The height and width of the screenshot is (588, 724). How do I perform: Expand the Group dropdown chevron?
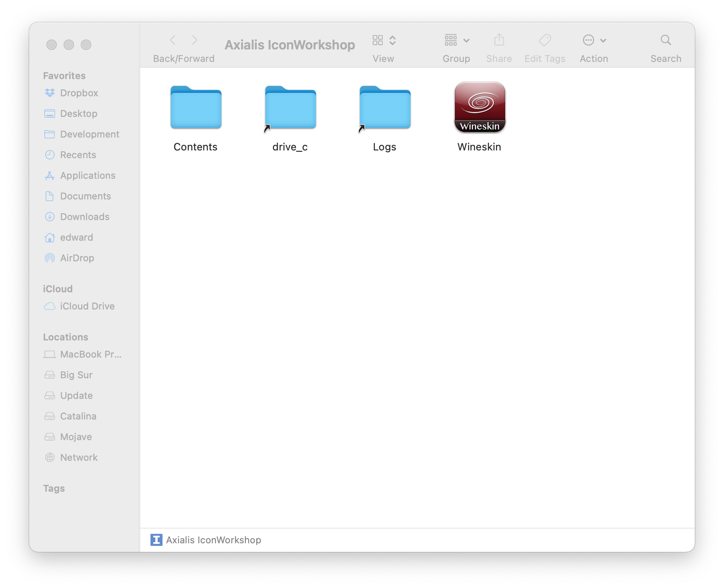(466, 41)
